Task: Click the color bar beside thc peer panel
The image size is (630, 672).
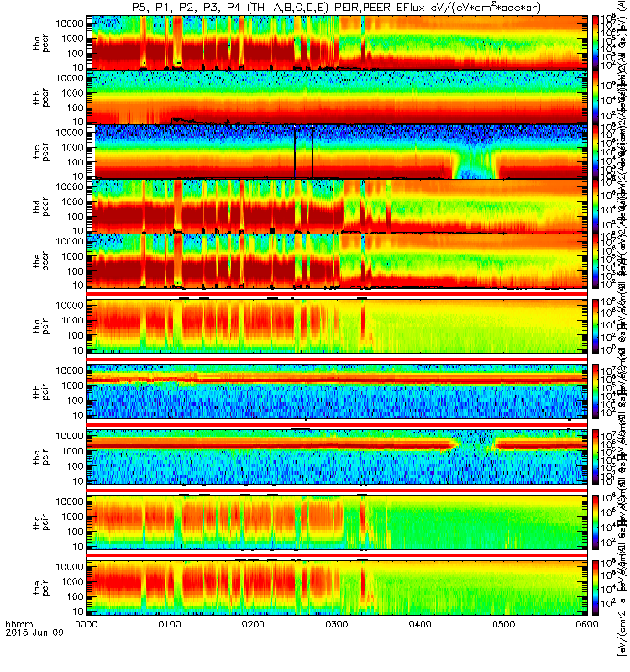Action: pos(596,151)
